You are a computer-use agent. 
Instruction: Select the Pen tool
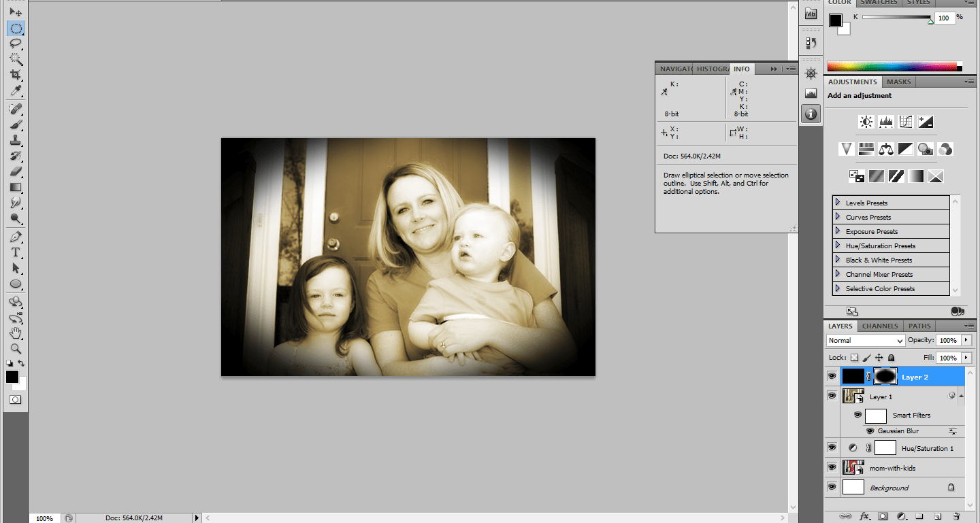[16, 237]
